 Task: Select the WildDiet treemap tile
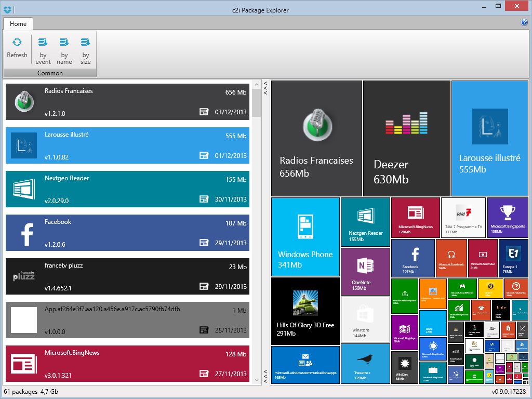pyautogui.click(x=404, y=367)
